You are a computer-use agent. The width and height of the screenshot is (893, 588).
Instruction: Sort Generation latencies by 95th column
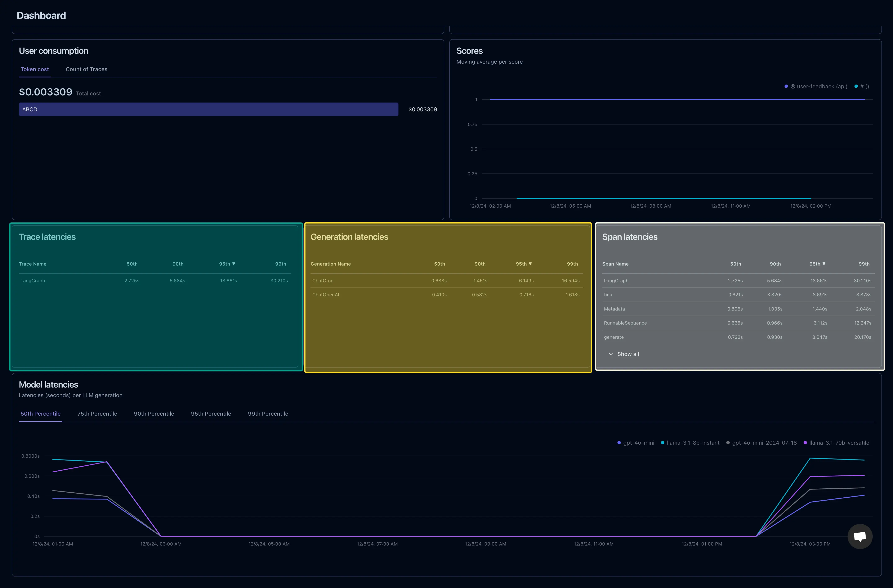pyautogui.click(x=524, y=264)
